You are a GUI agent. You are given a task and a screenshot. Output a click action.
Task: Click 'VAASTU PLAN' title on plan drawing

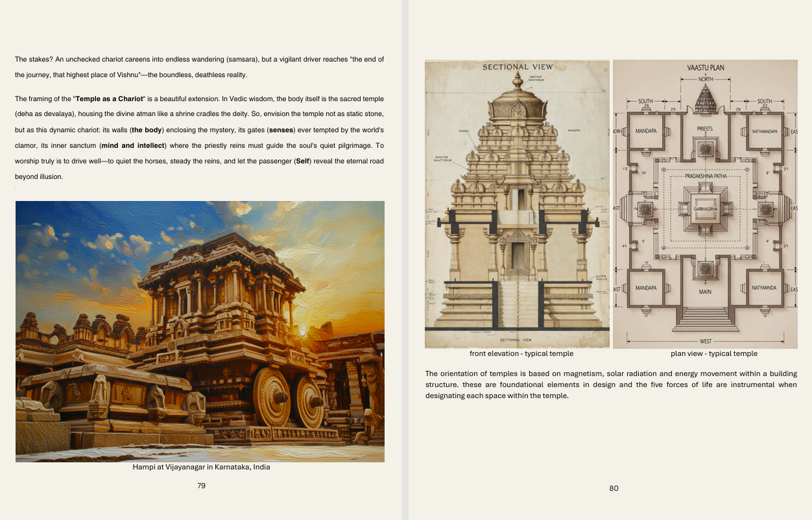tap(706, 67)
